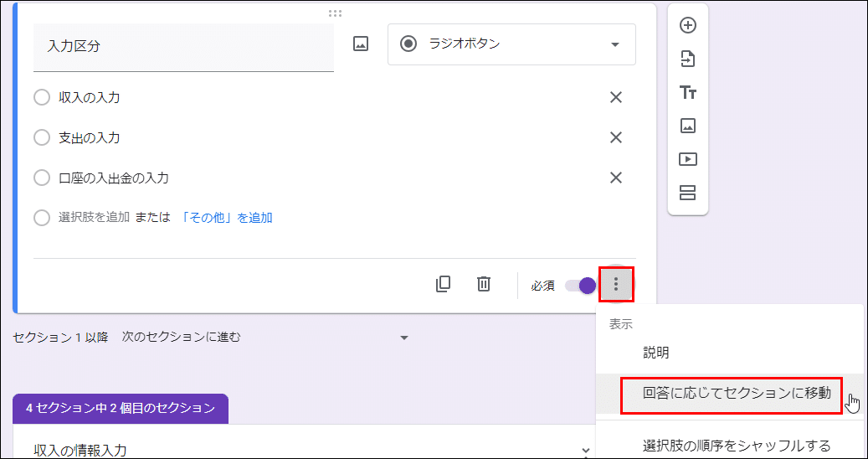Choose 選択肢の順序をシャッフルする menu item
868x459 pixels.
click(737, 445)
